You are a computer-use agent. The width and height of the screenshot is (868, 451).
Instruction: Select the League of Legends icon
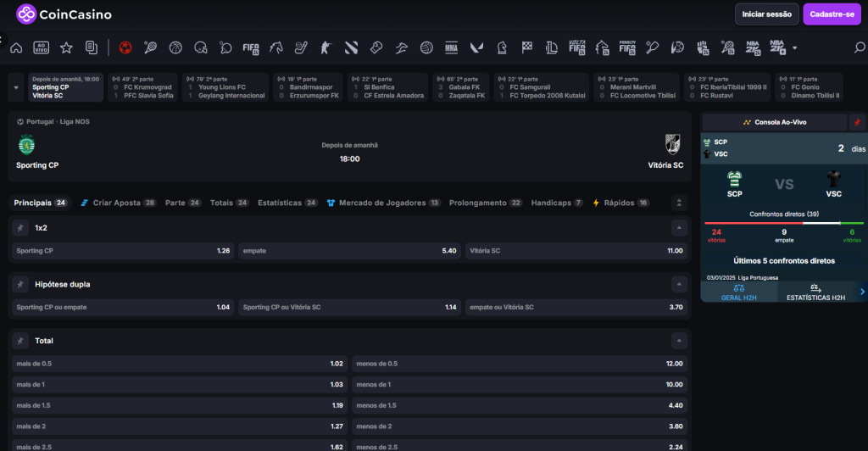click(x=551, y=48)
